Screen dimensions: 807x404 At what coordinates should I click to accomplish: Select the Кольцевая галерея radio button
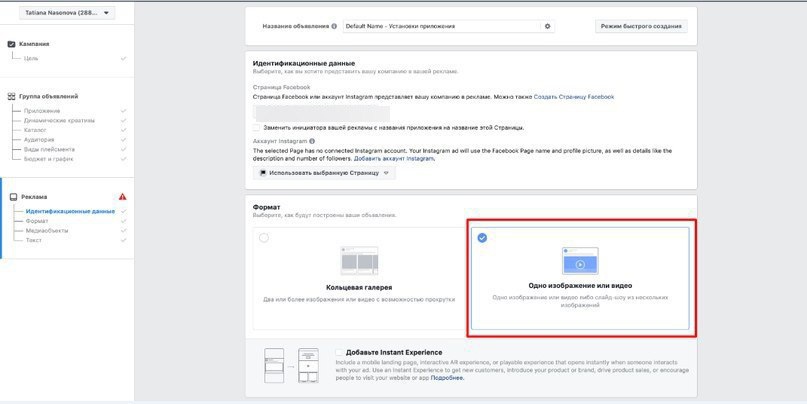coord(264,238)
